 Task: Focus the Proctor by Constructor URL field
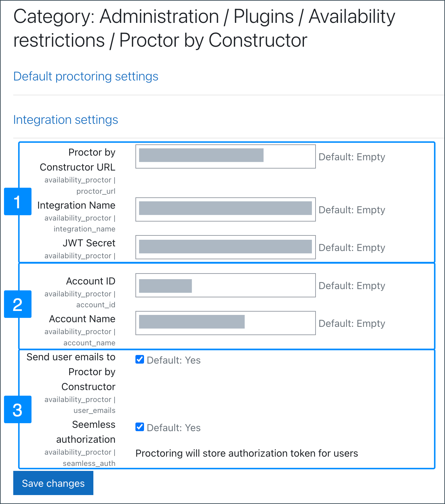[225, 157]
